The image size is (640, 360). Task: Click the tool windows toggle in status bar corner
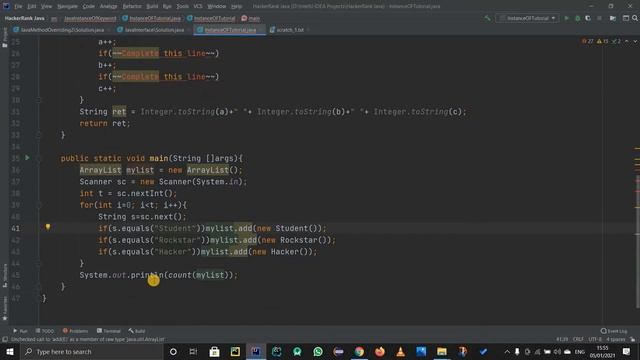click(x=5, y=339)
